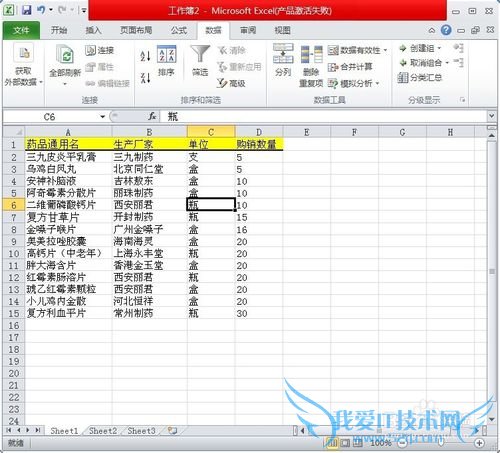Viewport: 500px width, 453px height.
Task: Switch to Formulas ribbon tab
Action: tap(179, 30)
